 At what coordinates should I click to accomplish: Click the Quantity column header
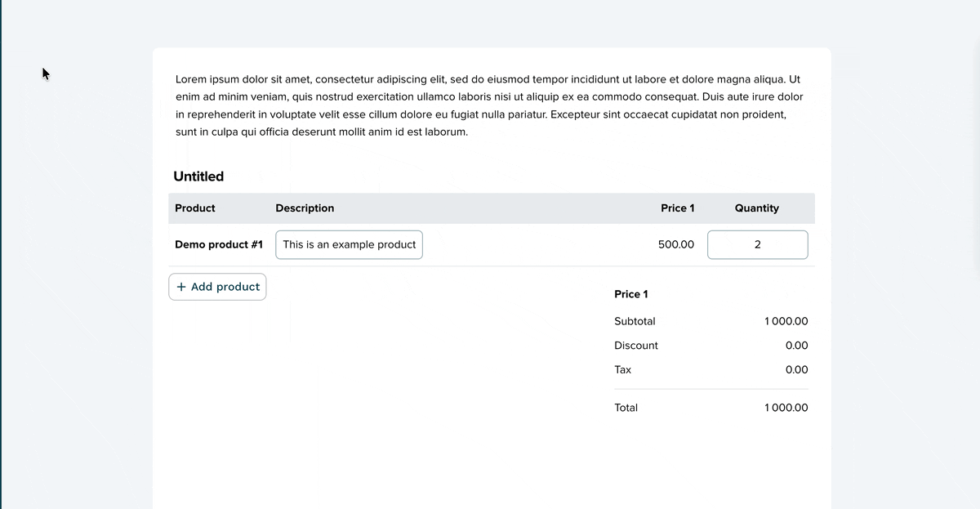click(757, 208)
